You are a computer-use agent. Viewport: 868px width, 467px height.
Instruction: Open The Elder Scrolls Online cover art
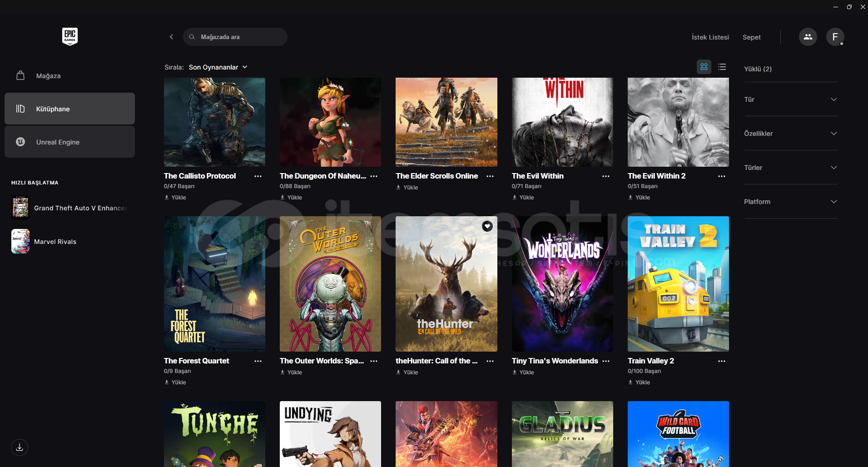coord(446,122)
